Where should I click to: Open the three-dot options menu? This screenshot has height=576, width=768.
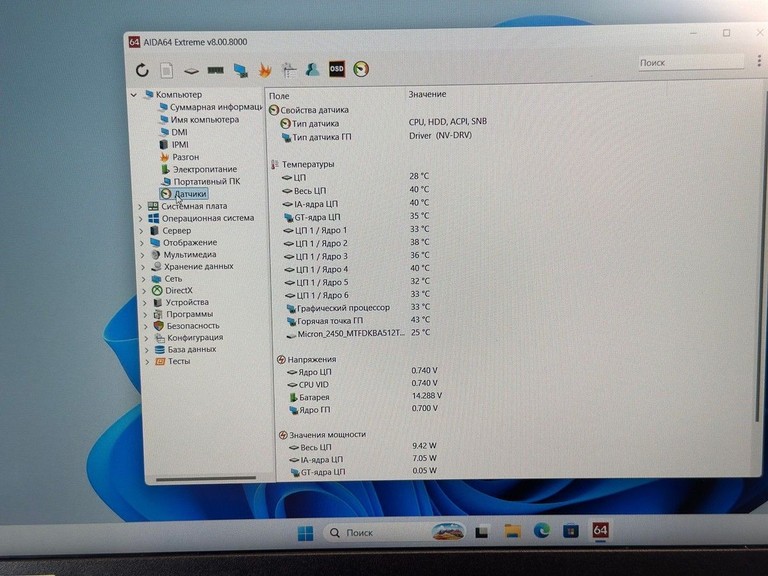pyautogui.click(x=759, y=61)
